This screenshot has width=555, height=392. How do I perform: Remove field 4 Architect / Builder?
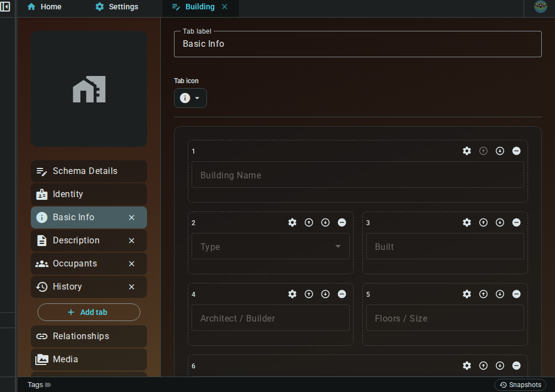point(342,294)
